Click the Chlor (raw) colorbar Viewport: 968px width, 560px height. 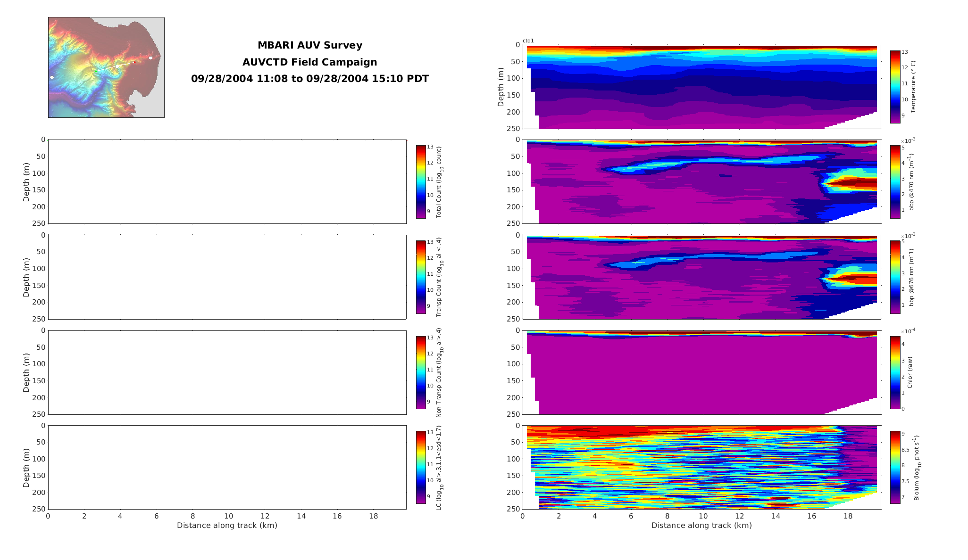tap(895, 372)
